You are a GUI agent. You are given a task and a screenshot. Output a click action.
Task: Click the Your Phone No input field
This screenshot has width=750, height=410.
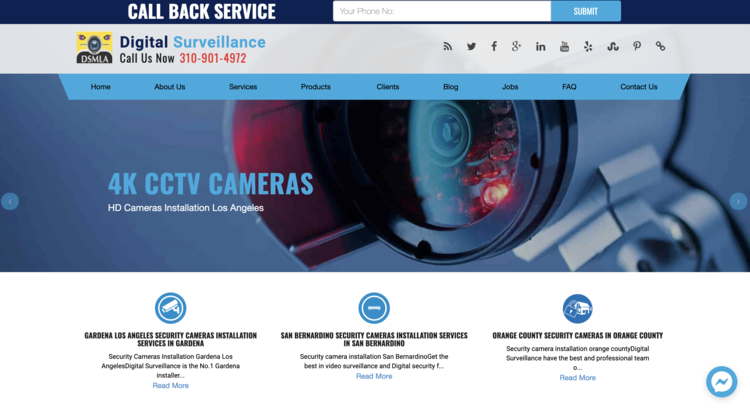coord(441,11)
